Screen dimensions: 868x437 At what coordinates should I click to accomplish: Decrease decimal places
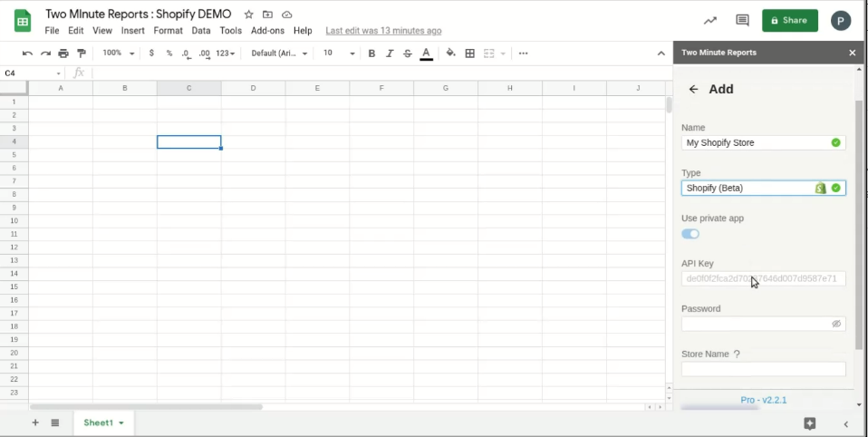click(186, 53)
